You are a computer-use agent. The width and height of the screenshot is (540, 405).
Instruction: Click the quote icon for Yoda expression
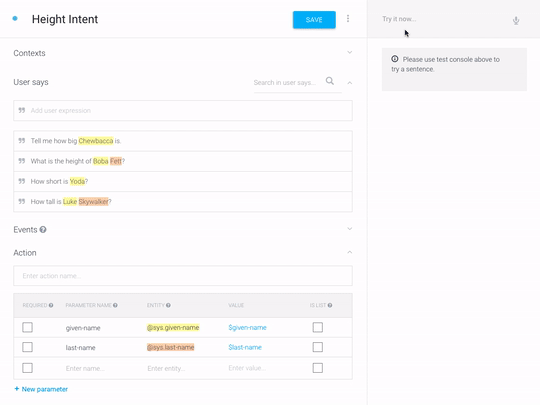tap(22, 181)
